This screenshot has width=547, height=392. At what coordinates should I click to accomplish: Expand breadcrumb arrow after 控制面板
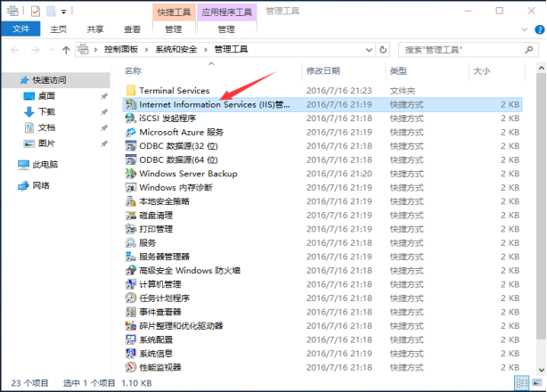(x=146, y=50)
